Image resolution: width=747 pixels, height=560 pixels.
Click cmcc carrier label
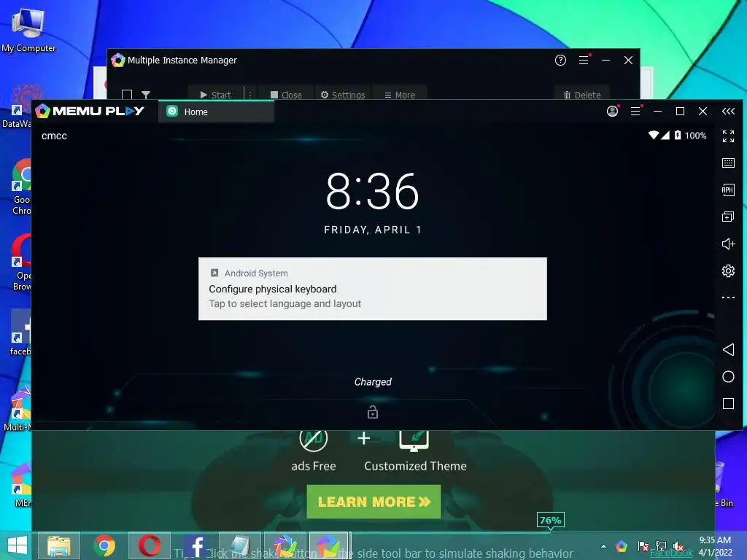(x=54, y=136)
